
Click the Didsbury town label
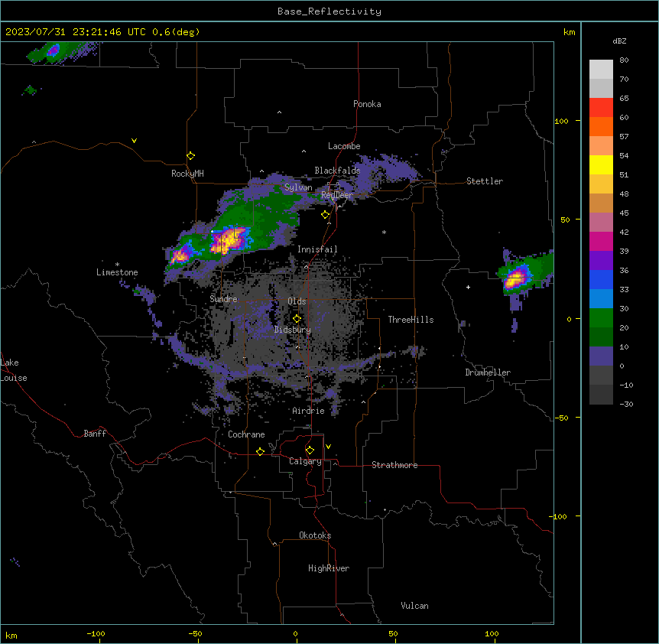293,330
